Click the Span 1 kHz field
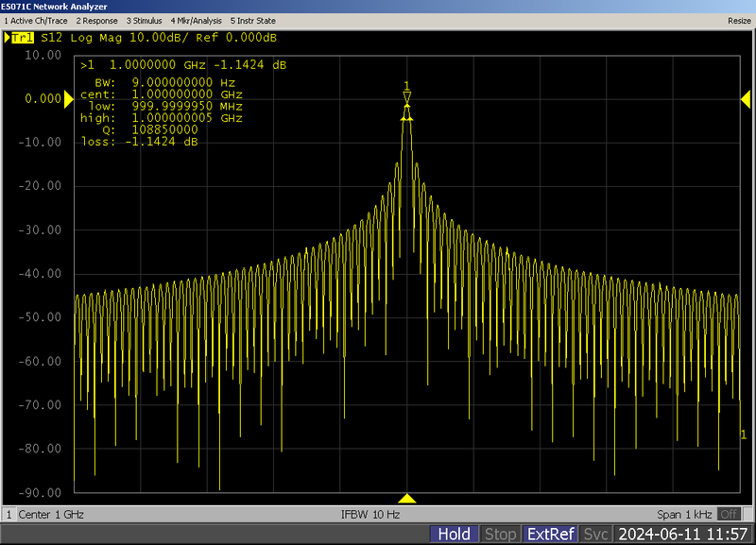The height and width of the screenshot is (545, 756). pos(686,515)
